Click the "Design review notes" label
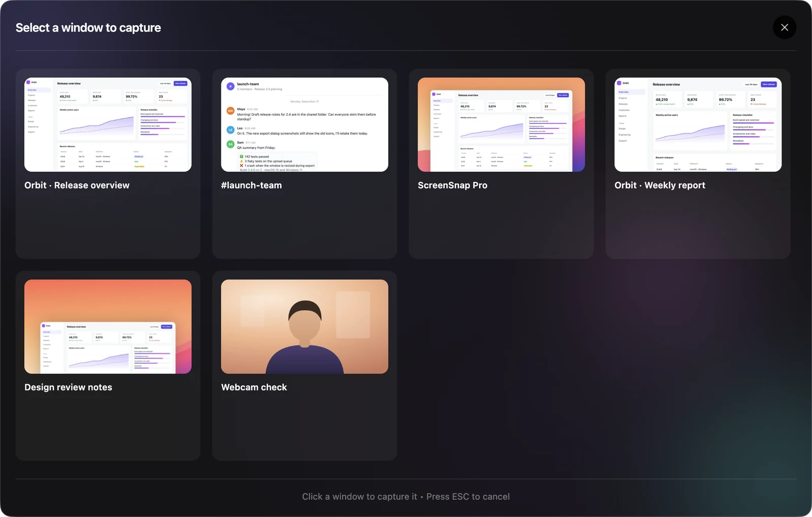Viewport: 812px width, 517px height. coord(69,387)
